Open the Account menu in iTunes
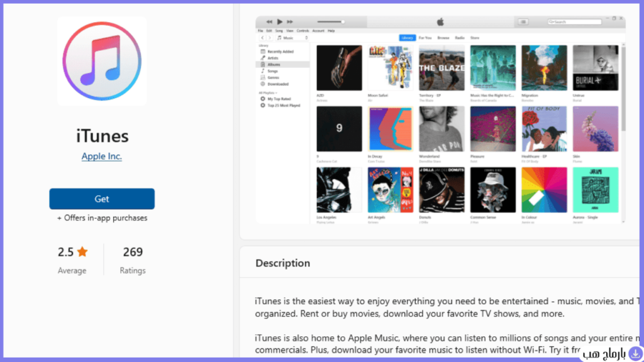Image resolution: width=644 pixels, height=362 pixels. pos(318,31)
